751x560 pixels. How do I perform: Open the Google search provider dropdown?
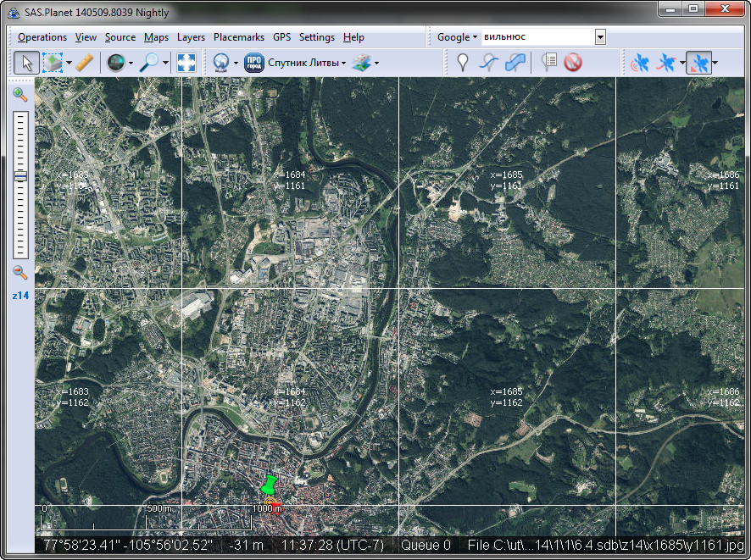coord(458,37)
